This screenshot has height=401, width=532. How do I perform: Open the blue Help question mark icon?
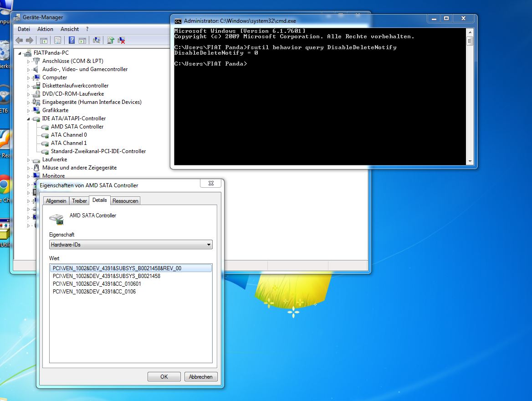pos(72,41)
